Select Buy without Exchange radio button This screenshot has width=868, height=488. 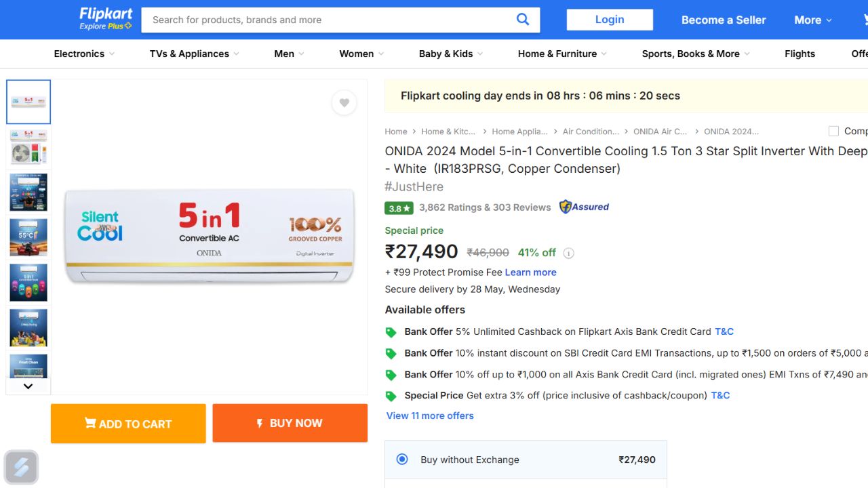click(x=402, y=459)
